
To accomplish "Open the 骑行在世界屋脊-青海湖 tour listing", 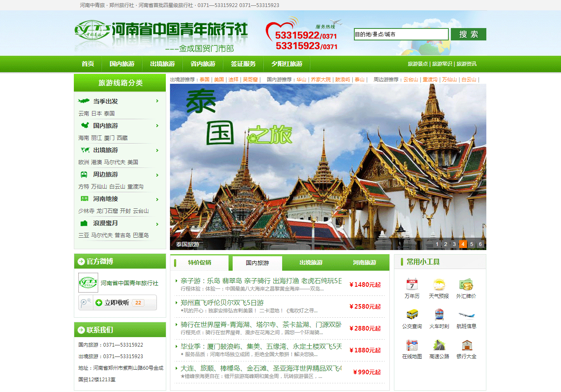I will [261, 324].
